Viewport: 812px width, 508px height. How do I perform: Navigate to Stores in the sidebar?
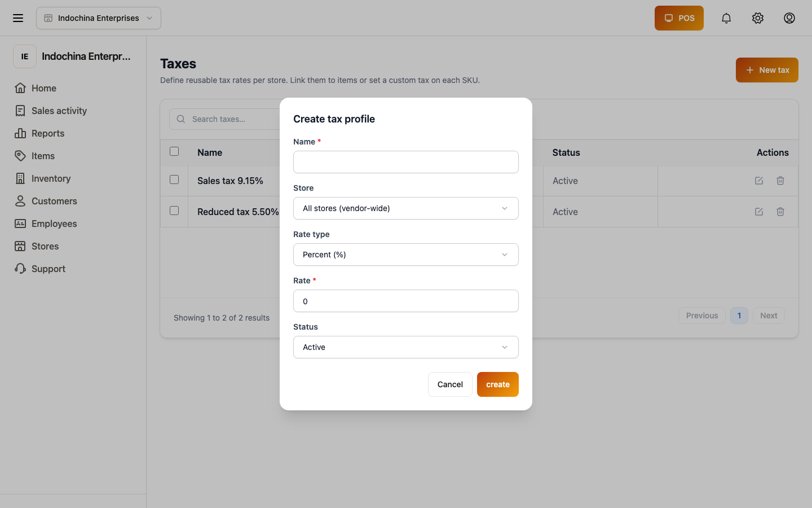tap(37, 246)
